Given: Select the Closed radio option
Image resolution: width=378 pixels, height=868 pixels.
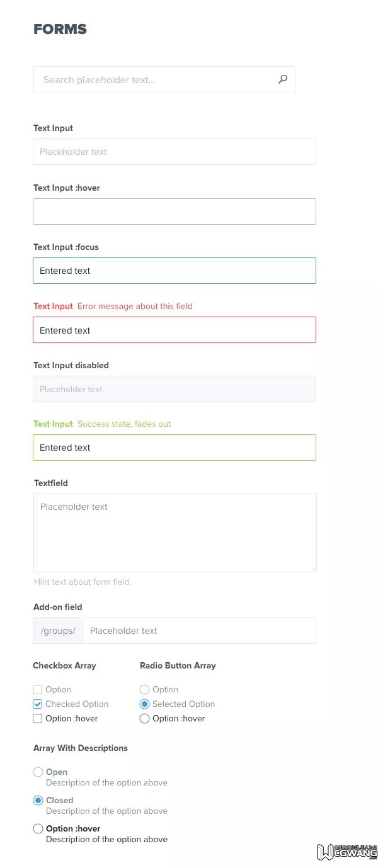Looking at the screenshot, I should tap(38, 801).
